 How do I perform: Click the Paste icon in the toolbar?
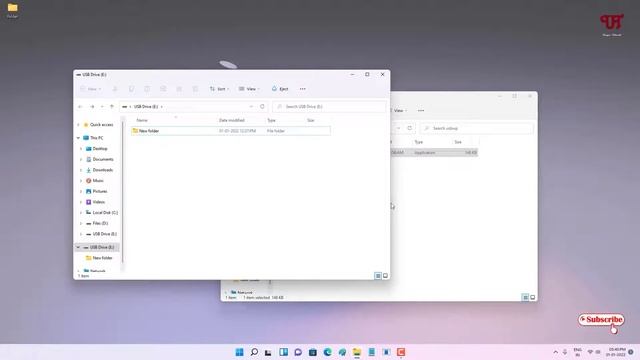click(x=147, y=89)
